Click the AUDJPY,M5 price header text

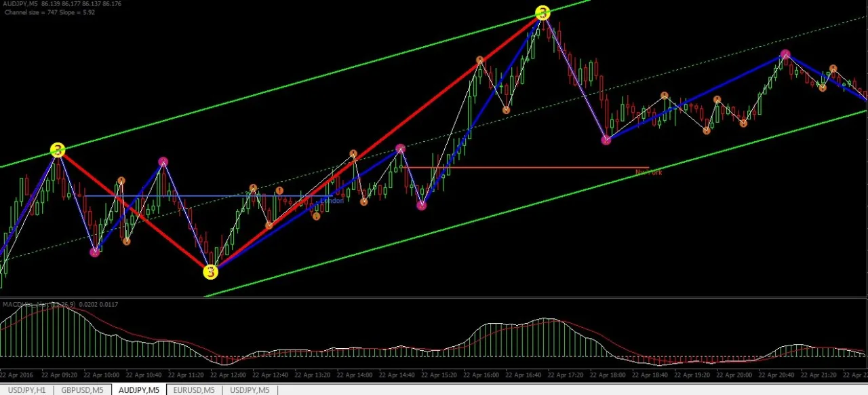pos(62,4)
